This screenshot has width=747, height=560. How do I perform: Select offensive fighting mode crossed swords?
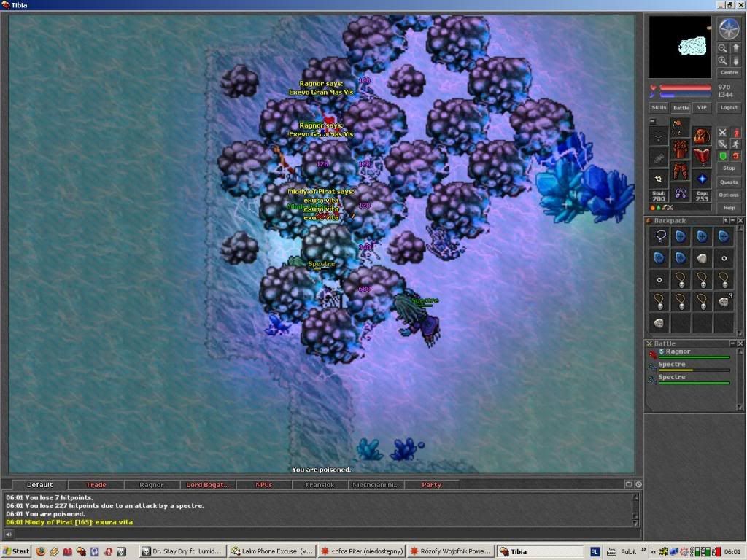[x=723, y=133]
